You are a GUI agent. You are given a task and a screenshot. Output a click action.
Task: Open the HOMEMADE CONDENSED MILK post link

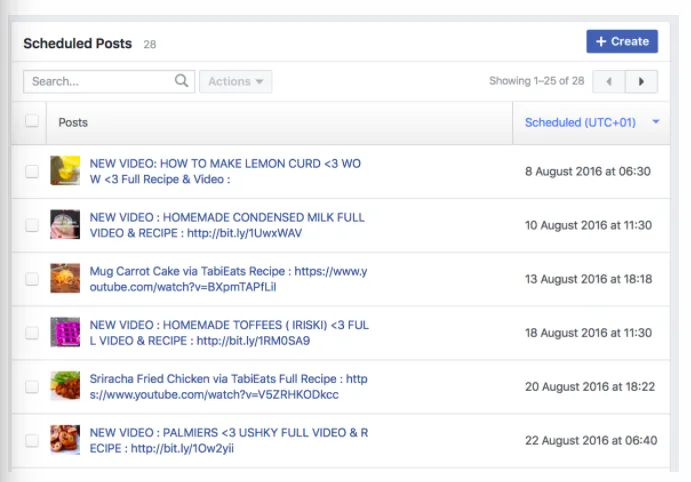tap(227, 225)
